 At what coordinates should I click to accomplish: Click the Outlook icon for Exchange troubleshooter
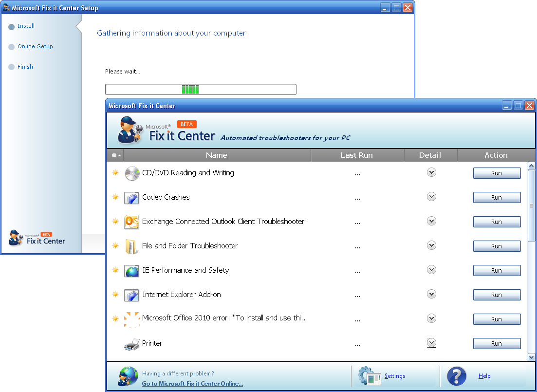point(131,222)
